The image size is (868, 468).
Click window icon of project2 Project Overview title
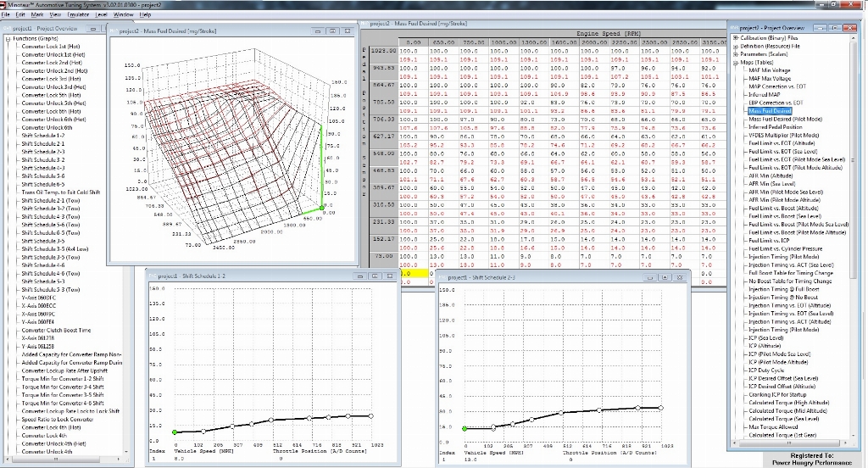pyautogui.click(x=734, y=27)
